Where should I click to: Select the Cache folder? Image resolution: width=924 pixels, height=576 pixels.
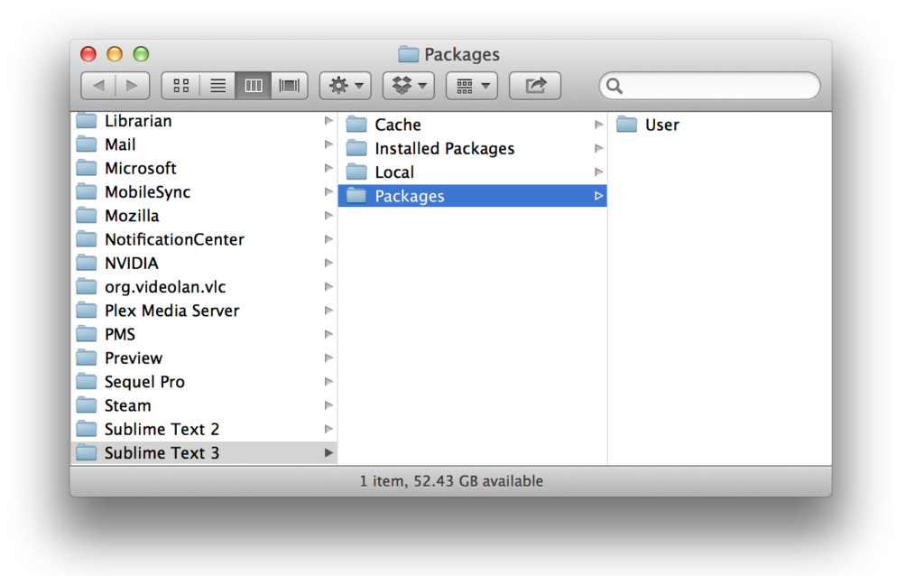click(x=397, y=125)
